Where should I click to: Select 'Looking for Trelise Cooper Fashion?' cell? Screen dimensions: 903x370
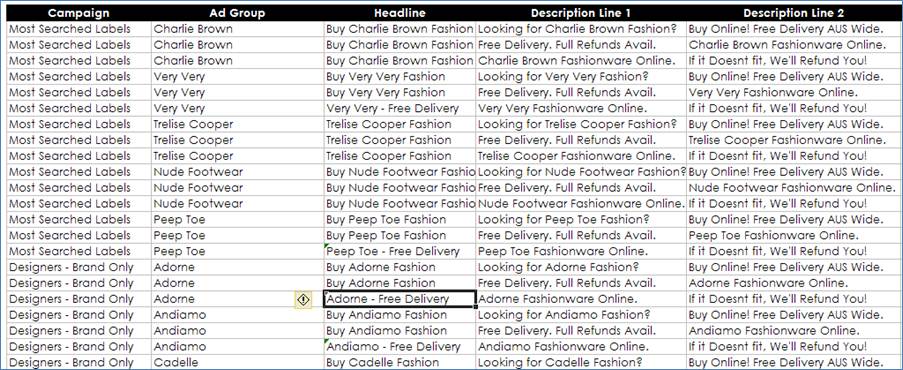(581, 124)
